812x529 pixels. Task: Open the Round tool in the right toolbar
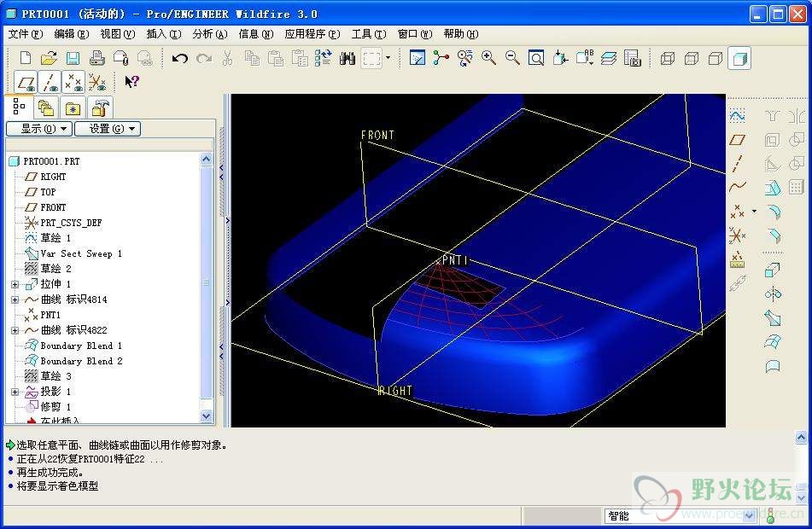(773, 212)
